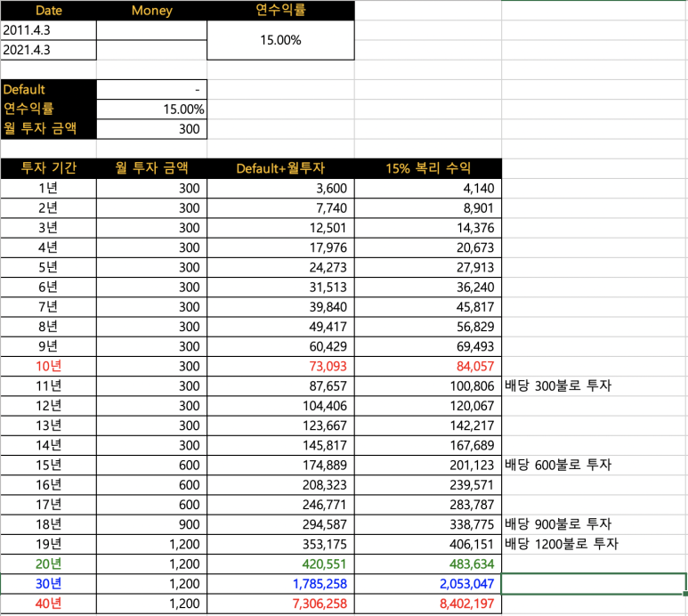
Task: Click the red 10년 row label
Action: click(48, 366)
